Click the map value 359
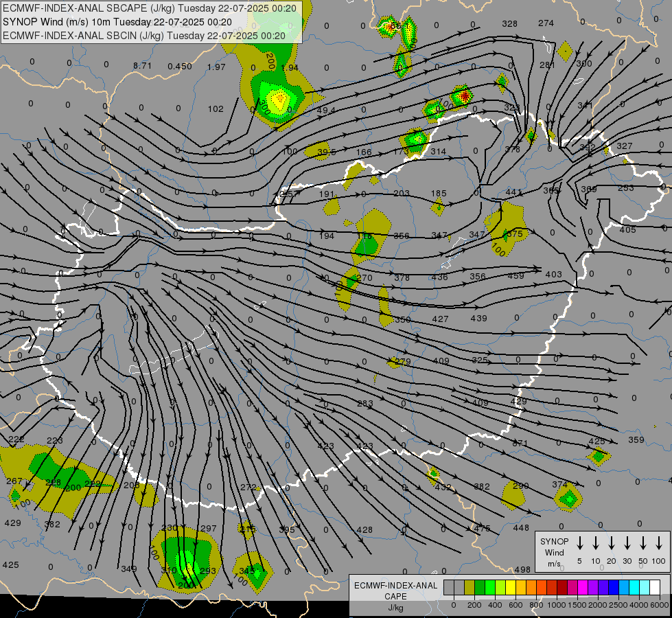This screenshot has width=672, height=618. point(636,439)
